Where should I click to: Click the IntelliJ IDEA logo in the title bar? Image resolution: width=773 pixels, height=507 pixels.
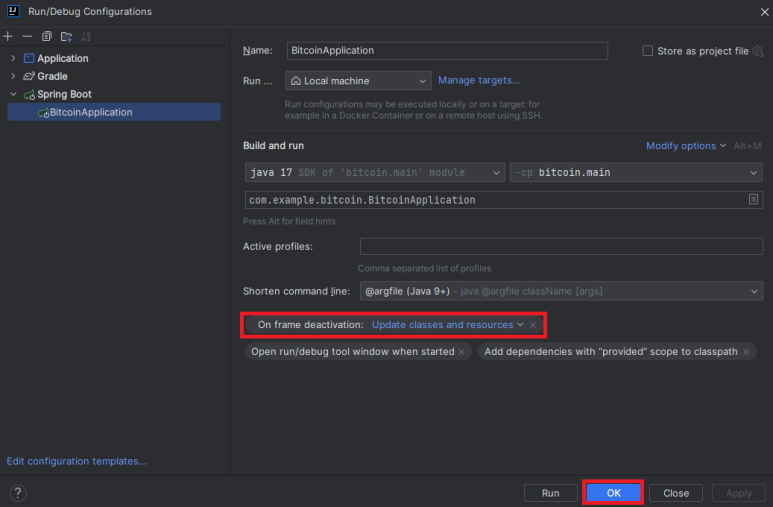pos(13,11)
